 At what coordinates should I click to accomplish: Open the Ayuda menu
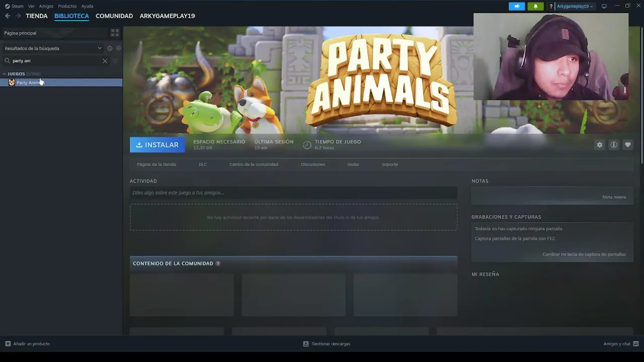tap(88, 7)
